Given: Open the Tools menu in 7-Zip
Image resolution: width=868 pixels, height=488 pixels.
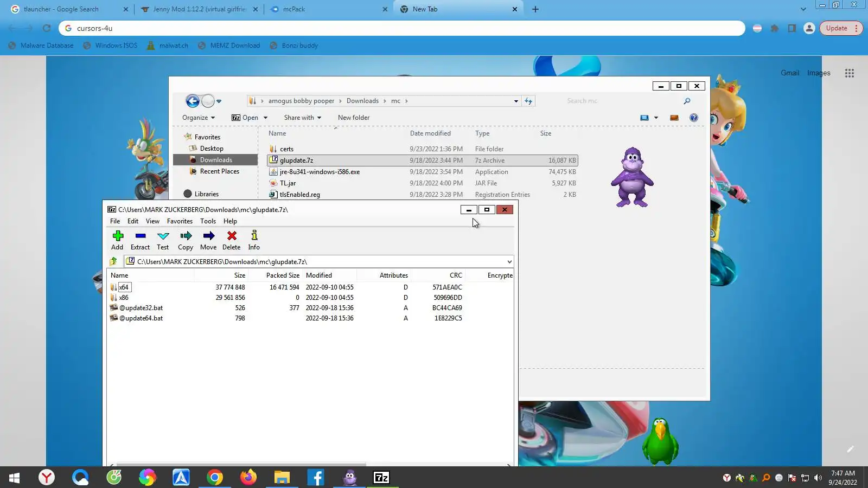Looking at the screenshot, I should (x=208, y=221).
